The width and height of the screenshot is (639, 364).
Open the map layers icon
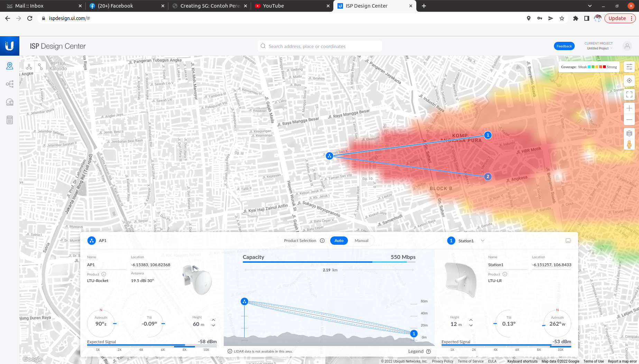[x=629, y=133]
